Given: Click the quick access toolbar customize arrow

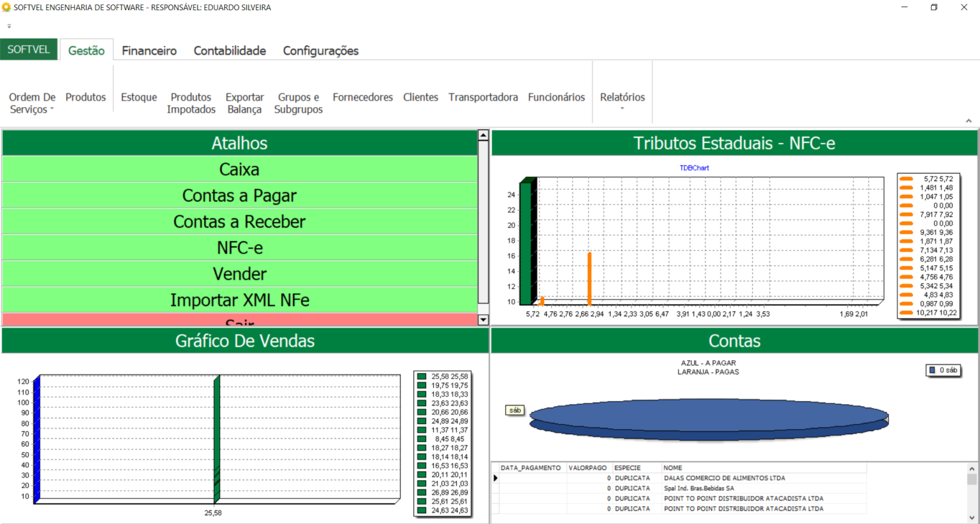Looking at the screenshot, I should [x=9, y=26].
